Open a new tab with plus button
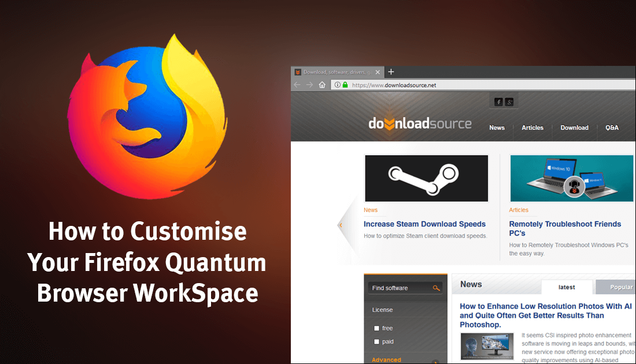 click(x=391, y=72)
